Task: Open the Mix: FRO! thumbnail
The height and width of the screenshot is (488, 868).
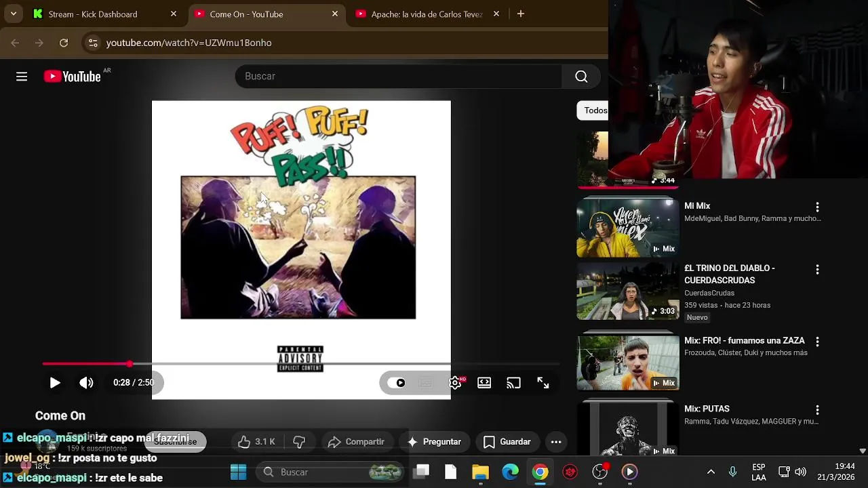Action: pyautogui.click(x=628, y=362)
